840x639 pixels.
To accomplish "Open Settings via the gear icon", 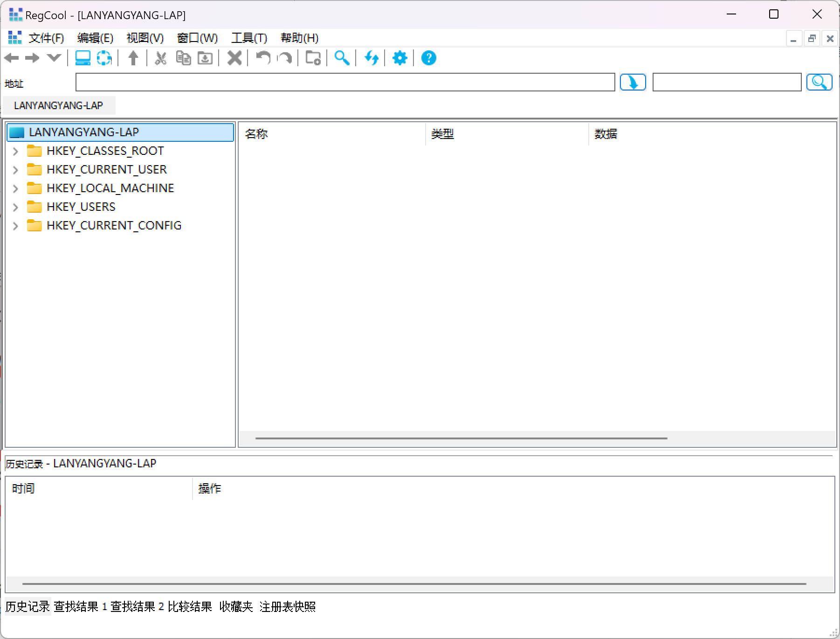I will coord(400,58).
